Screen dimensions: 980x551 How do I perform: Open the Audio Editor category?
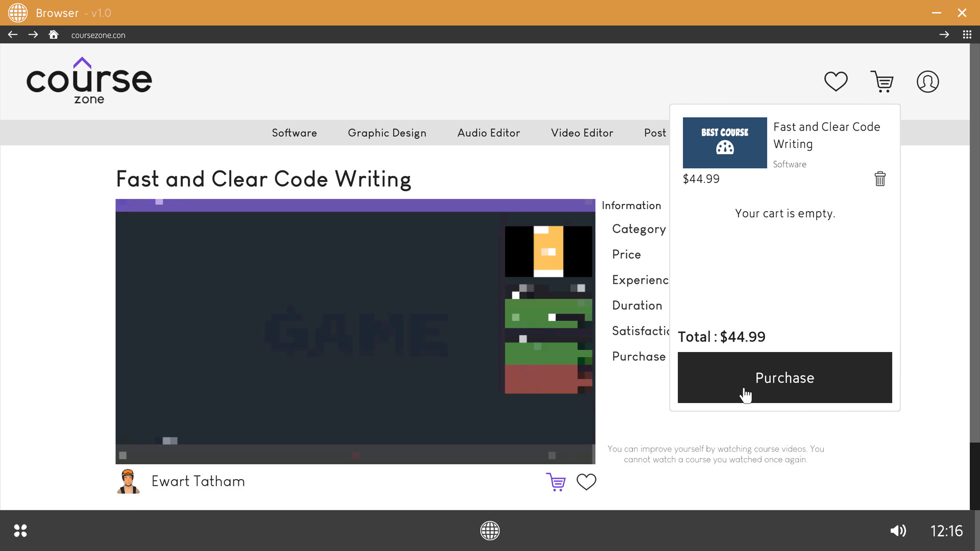(x=488, y=133)
